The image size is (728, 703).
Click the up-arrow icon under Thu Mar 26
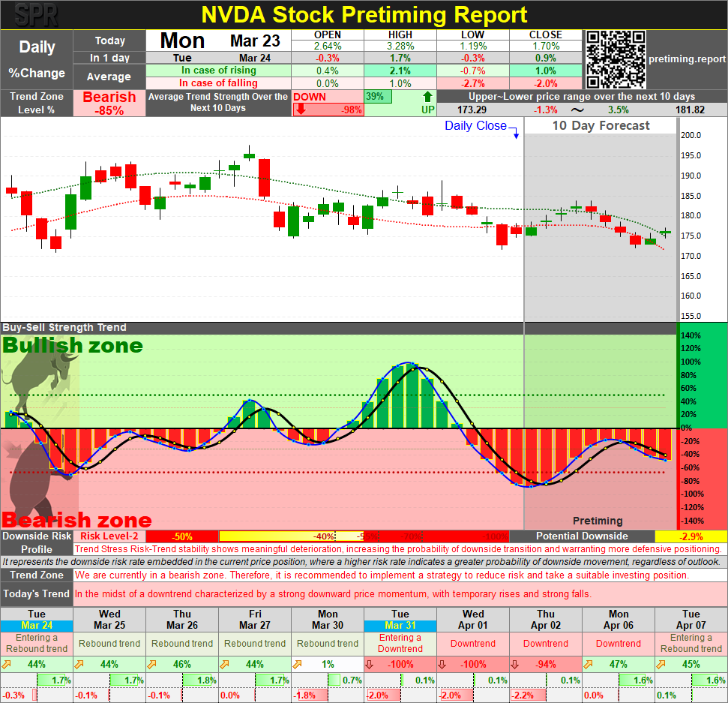(x=151, y=665)
